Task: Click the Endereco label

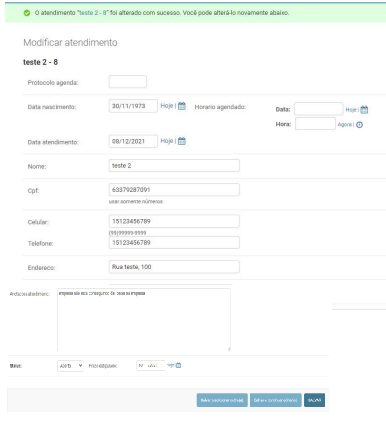Action: pyautogui.click(x=41, y=268)
